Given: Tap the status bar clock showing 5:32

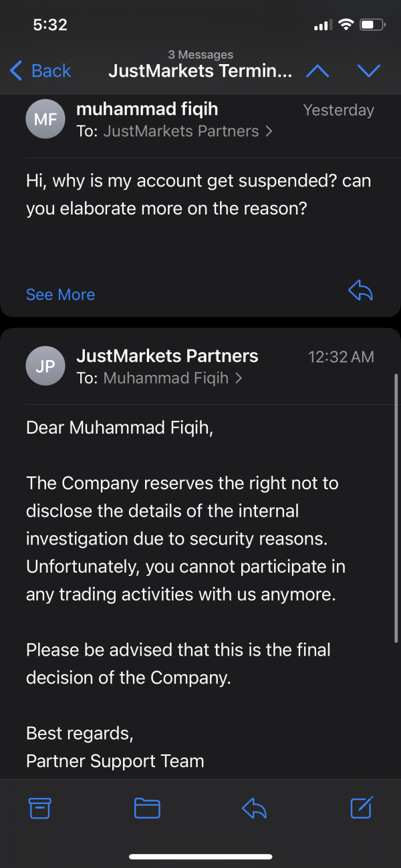Looking at the screenshot, I should (x=50, y=25).
